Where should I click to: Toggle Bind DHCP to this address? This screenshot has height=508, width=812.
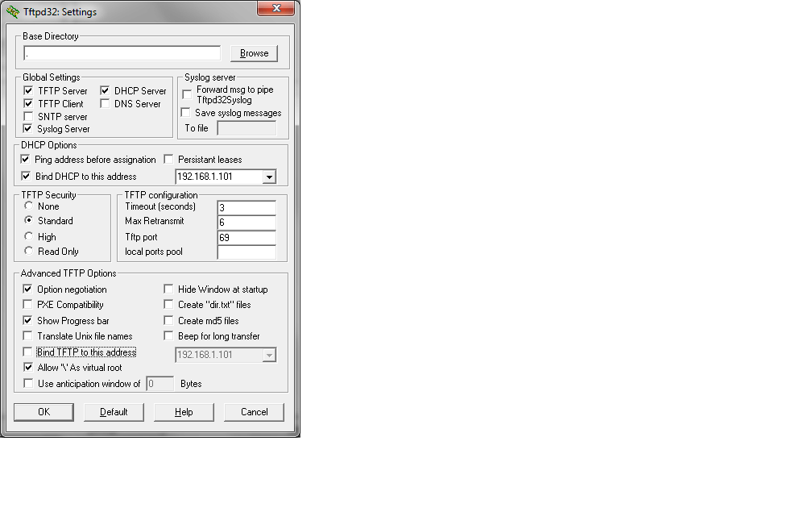pos(26,177)
